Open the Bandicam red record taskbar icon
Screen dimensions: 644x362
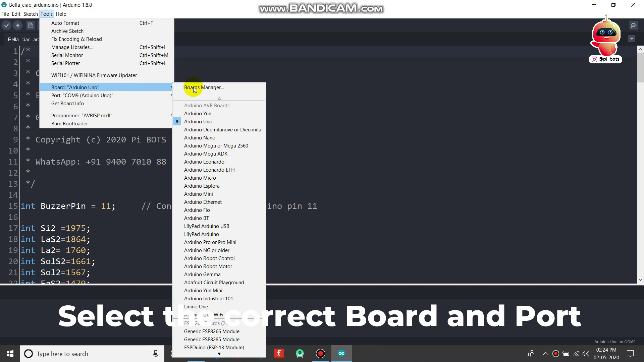point(321,354)
